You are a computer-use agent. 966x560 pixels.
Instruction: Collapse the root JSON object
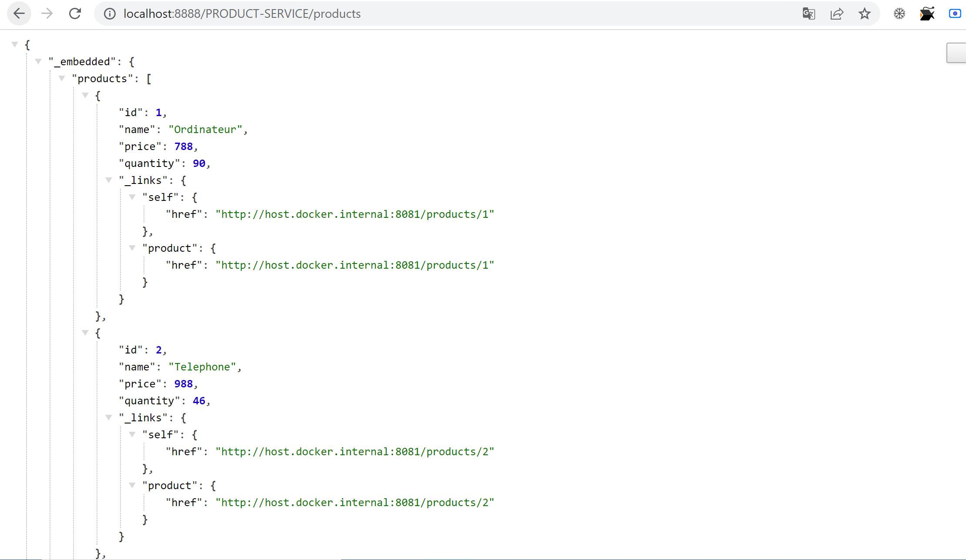click(15, 44)
